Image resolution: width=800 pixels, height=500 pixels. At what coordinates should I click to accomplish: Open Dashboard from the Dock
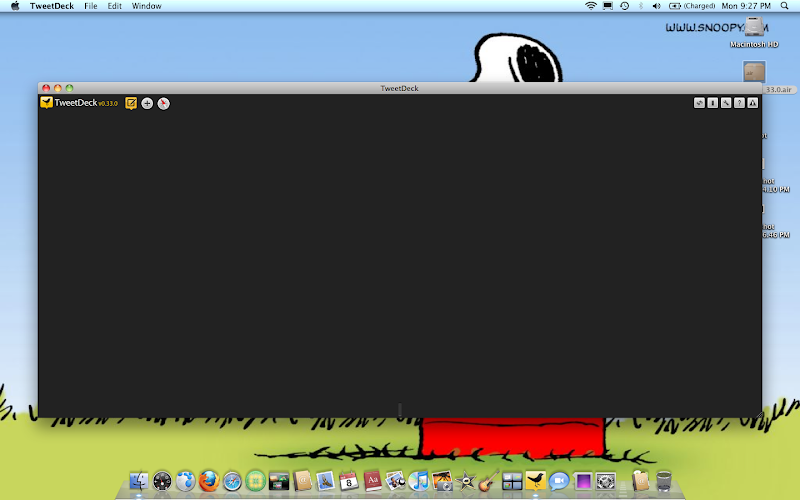click(x=162, y=481)
